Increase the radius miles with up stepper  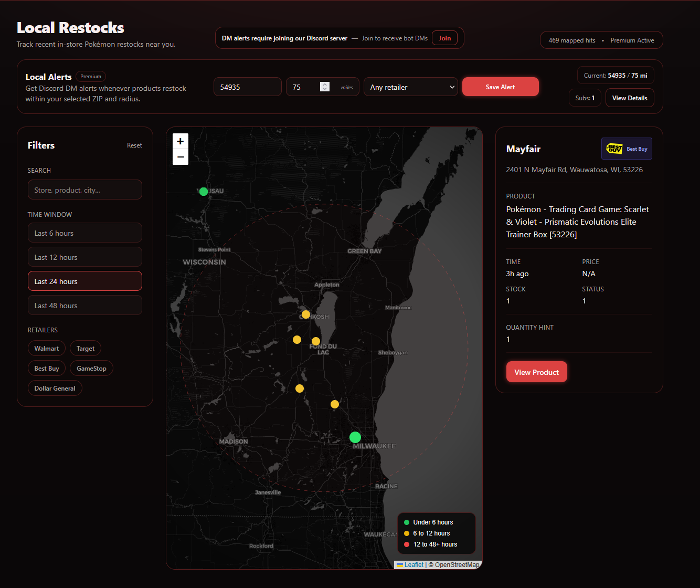[325, 84]
